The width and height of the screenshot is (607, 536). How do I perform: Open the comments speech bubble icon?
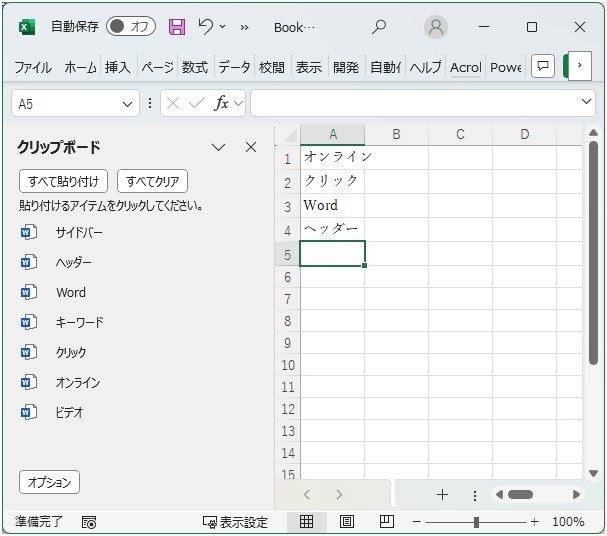tap(543, 66)
